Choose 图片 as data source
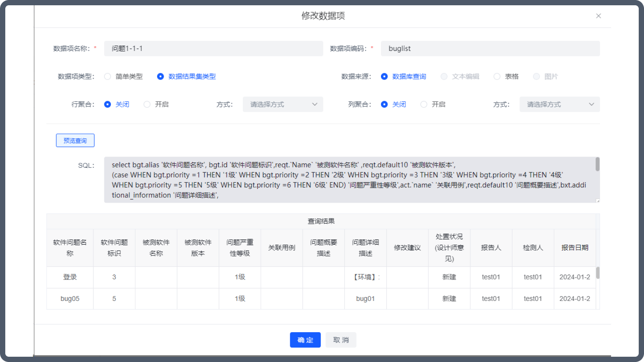 (x=545, y=76)
